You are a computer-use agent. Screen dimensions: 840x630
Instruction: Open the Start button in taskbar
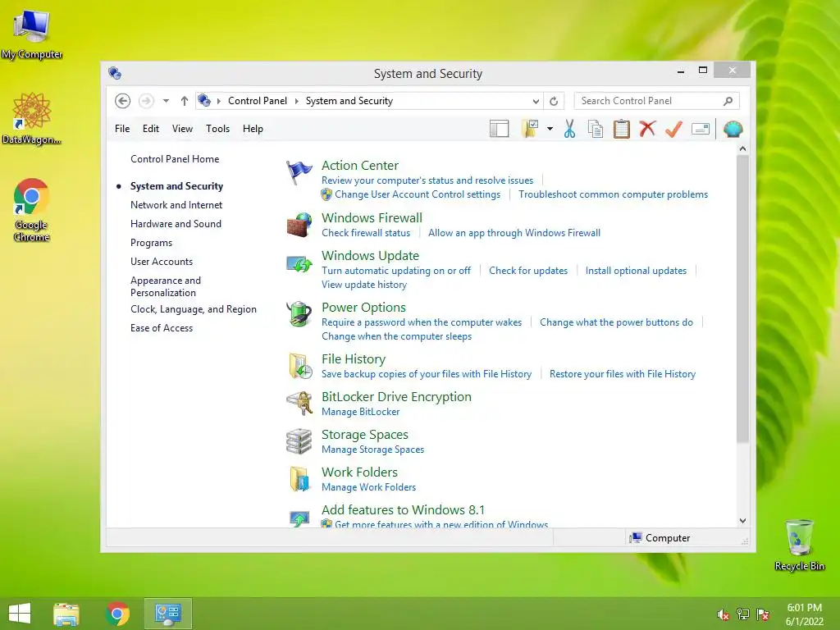tap(20, 614)
